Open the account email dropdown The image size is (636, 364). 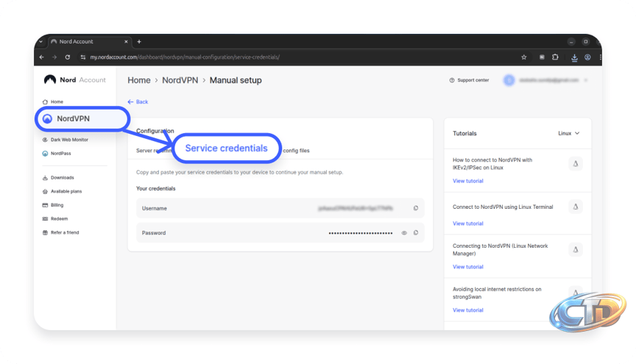(x=545, y=80)
